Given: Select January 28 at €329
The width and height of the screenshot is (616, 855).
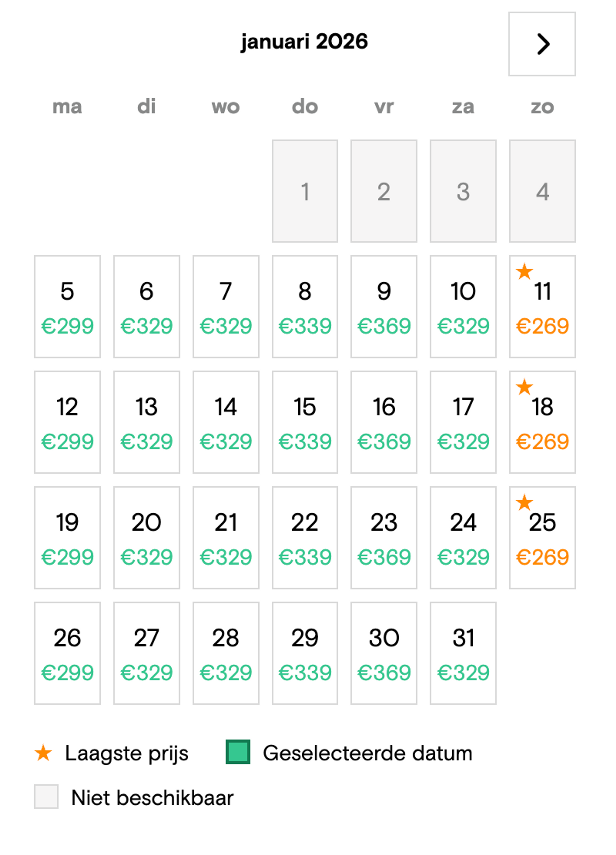Looking at the screenshot, I should pos(226,653).
